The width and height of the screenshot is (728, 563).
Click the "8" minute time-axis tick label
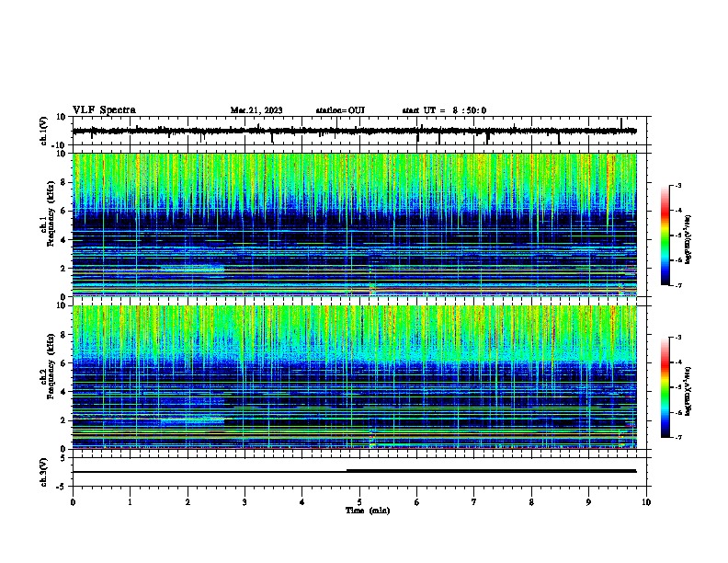(x=531, y=502)
